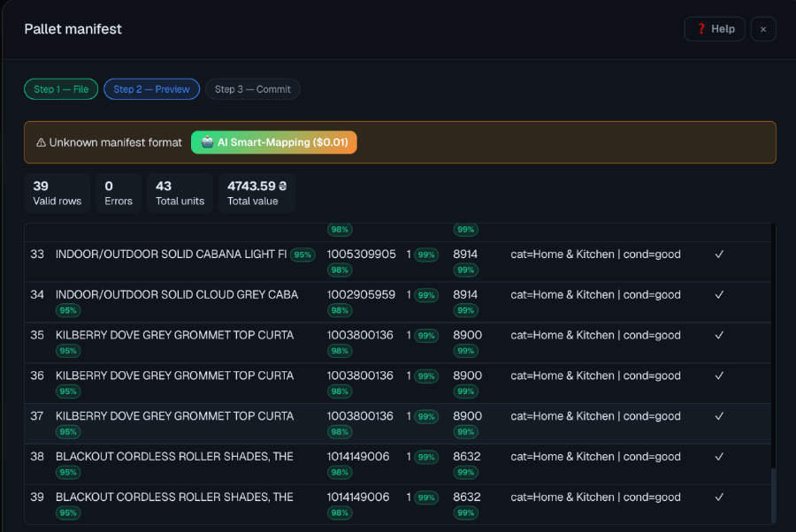Viewport: 796px width, 532px height.
Task: Click SKU 1003800136 in row 36
Action: pyautogui.click(x=360, y=376)
